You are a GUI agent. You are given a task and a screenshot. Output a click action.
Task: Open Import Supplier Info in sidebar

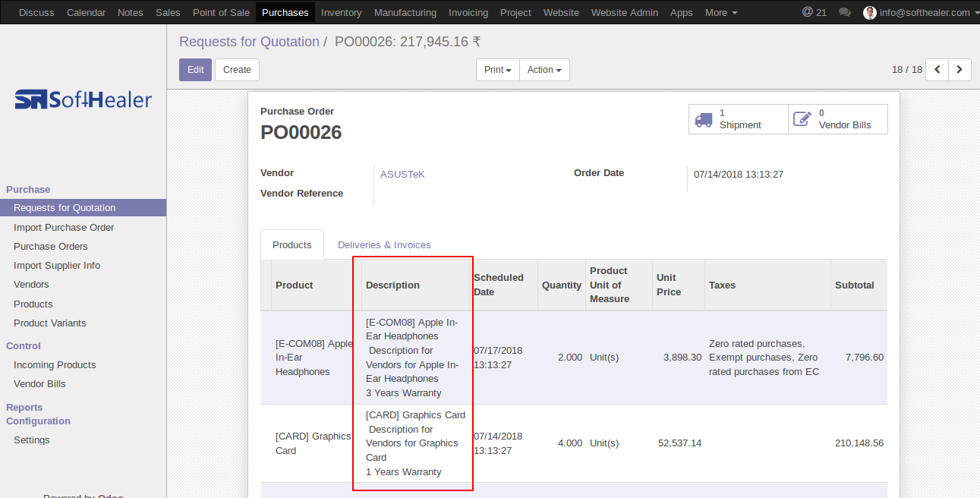[x=57, y=265]
